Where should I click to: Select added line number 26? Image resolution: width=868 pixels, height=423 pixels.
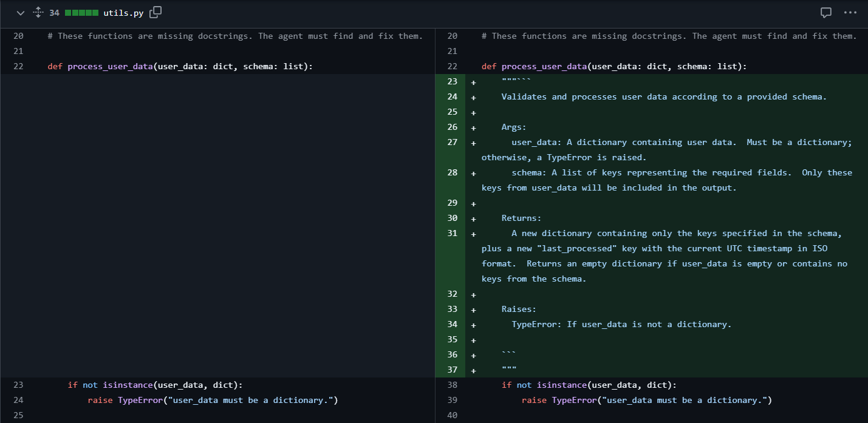click(x=452, y=127)
